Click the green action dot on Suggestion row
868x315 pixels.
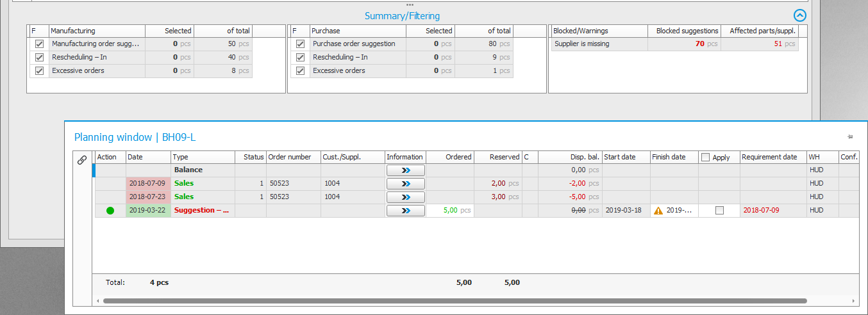coord(110,211)
